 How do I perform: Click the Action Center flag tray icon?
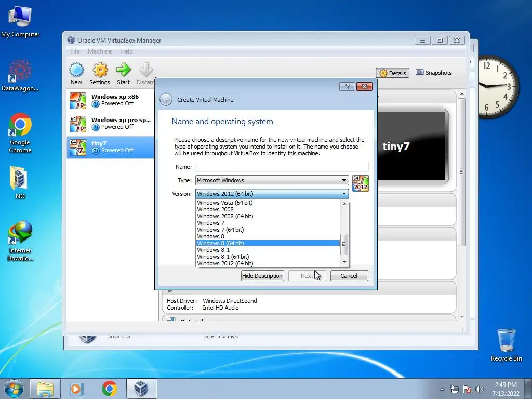coord(467,389)
